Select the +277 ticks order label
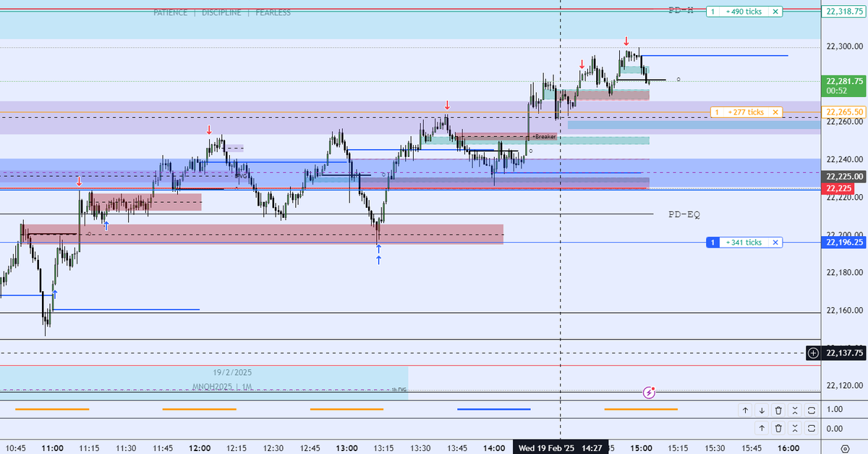 coord(746,112)
